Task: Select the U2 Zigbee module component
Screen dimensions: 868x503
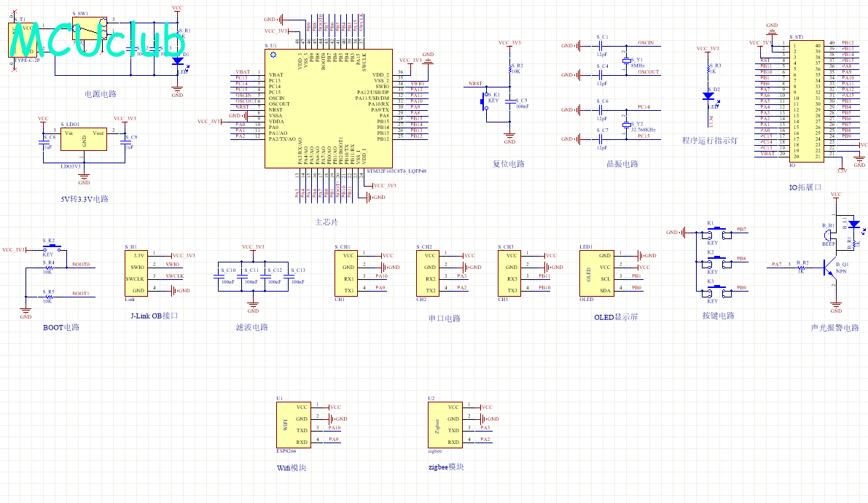Action: 445,425
